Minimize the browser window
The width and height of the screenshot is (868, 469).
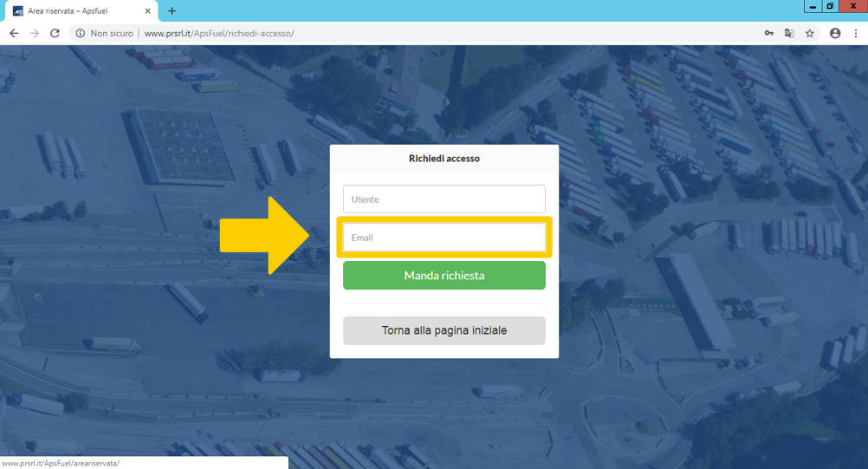[x=813, y=6]
